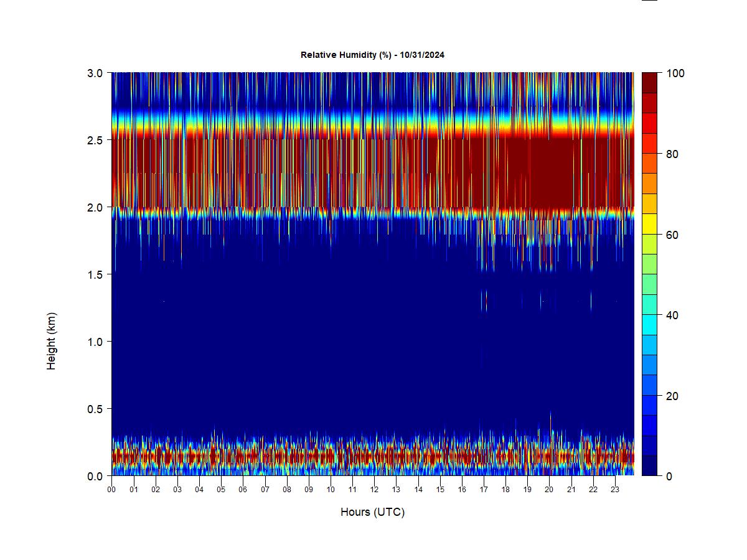
Task: Click the 1.5 height axis tick label
Action: [95, 274]
